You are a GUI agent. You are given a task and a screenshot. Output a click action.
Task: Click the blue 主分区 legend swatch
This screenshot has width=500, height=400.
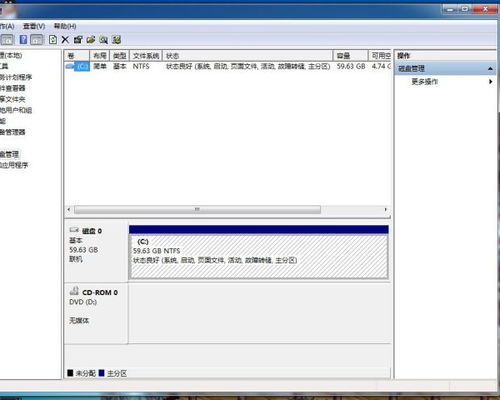(x=102, y=373)
